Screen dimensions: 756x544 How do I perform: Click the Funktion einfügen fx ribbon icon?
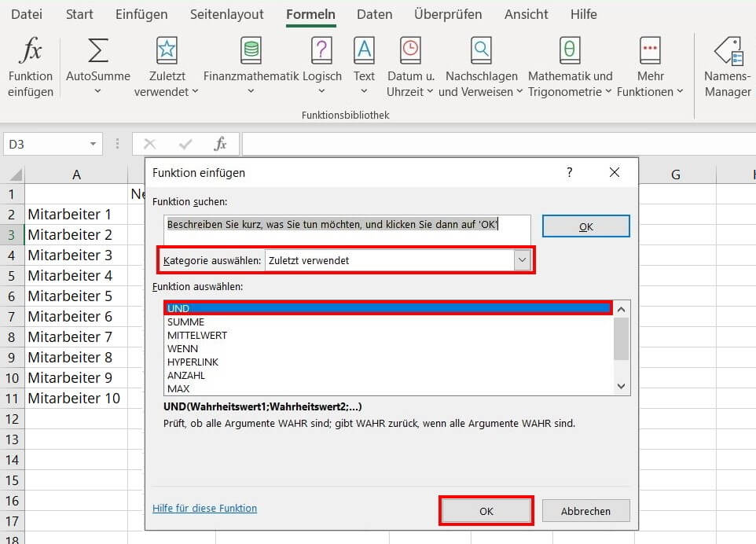coord(31,50)
